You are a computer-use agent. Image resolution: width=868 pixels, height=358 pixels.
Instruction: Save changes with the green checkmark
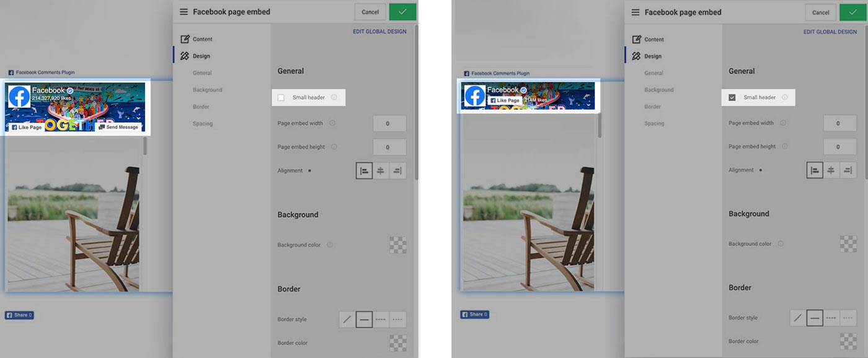point(402,11)
